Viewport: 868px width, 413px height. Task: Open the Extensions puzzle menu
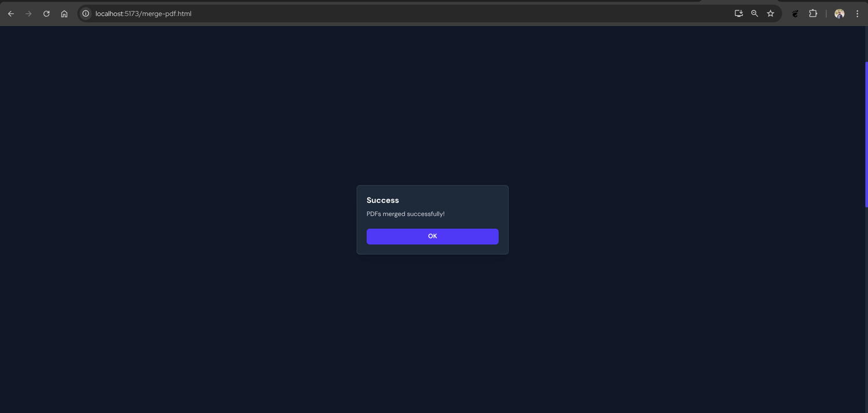(813, 13)
